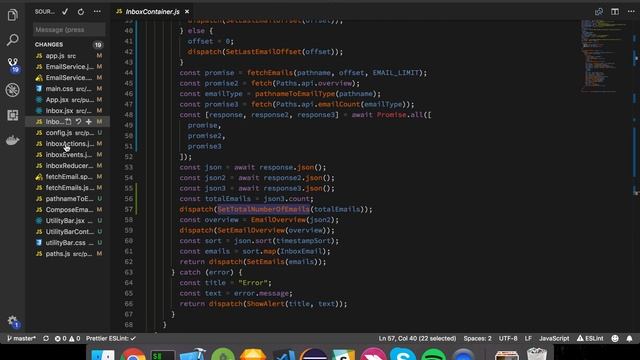
Task: Open inboxActions.js changed file
Action: click(x=68, y=144)
